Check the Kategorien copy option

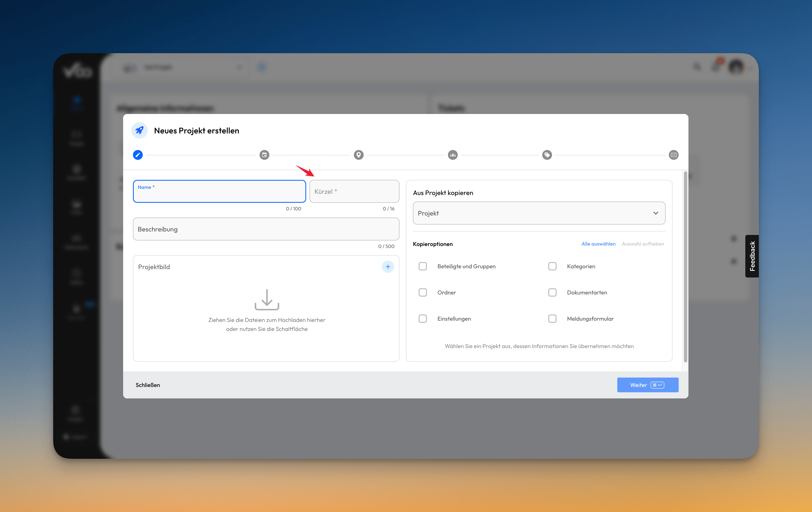click(552, 266)
